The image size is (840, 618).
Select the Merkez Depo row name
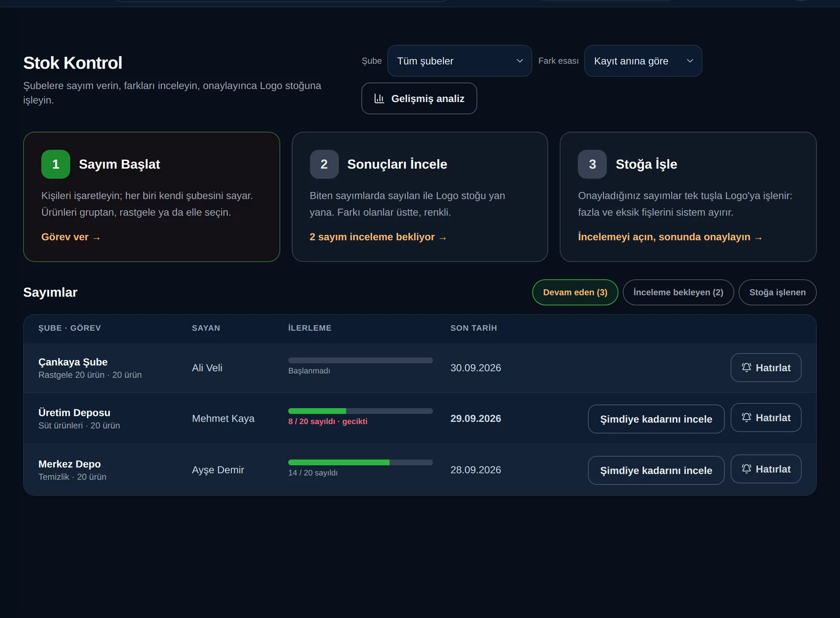pos(70,464)
